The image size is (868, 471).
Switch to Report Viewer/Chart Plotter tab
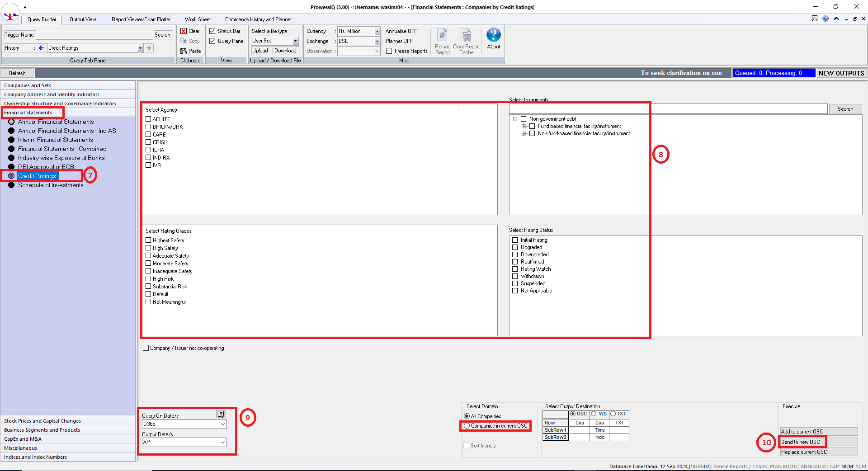[141, 19]
